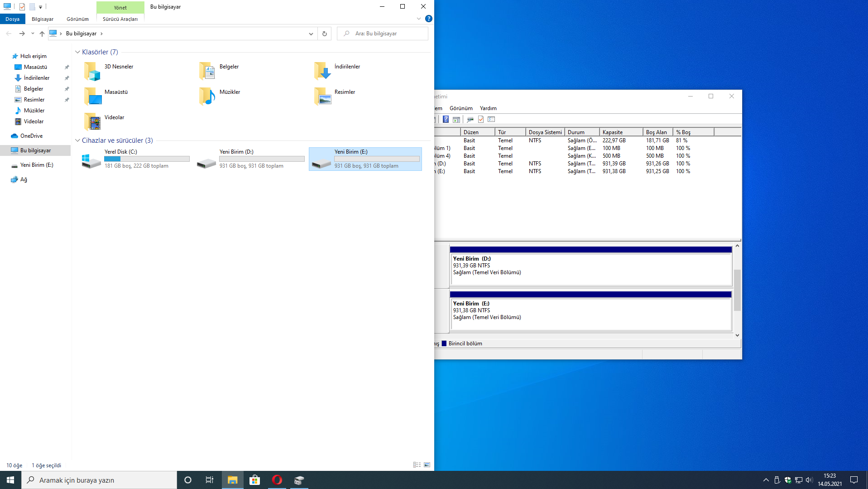Open the Görünüm menu in Disk Management
868x489 pixels.
[x=461, y=108]
